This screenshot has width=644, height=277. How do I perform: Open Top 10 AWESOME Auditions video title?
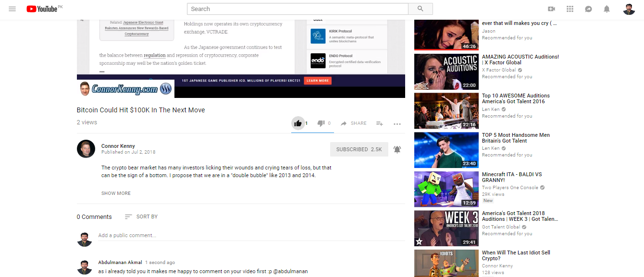point(516,98)
